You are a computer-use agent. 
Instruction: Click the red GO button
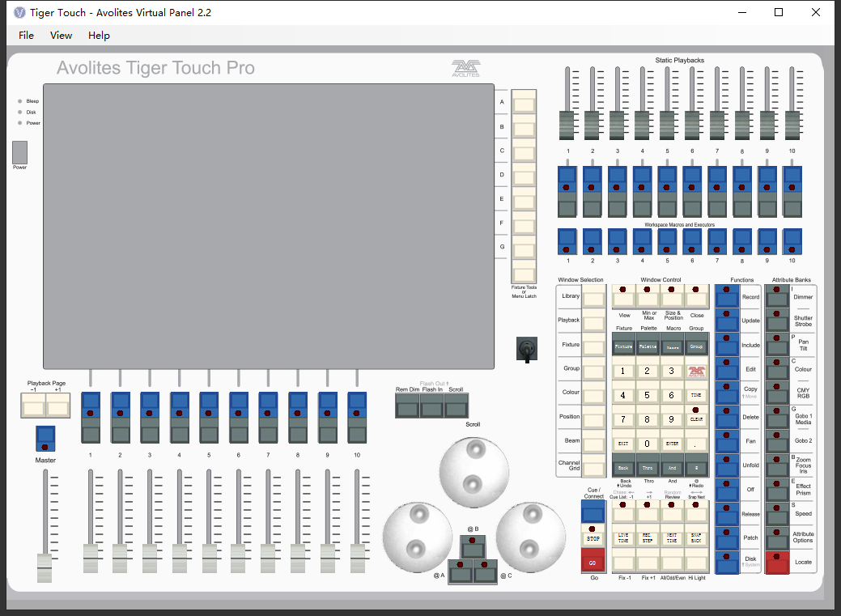pyautogui.click(x=593, y=562)
